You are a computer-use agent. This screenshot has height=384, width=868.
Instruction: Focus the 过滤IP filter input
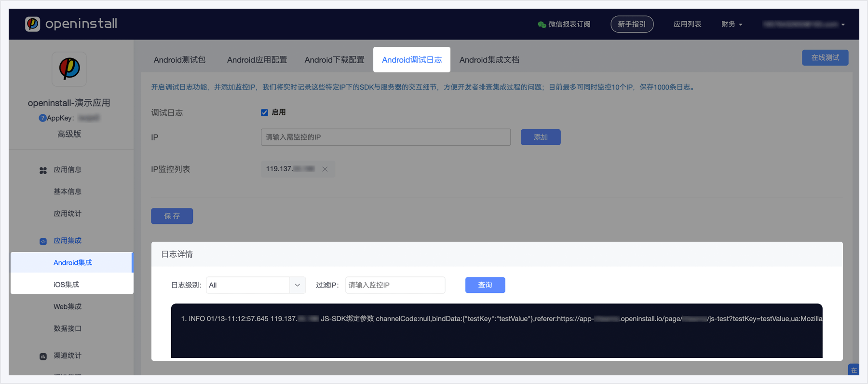pyautogui.click(x=395, y=285)
